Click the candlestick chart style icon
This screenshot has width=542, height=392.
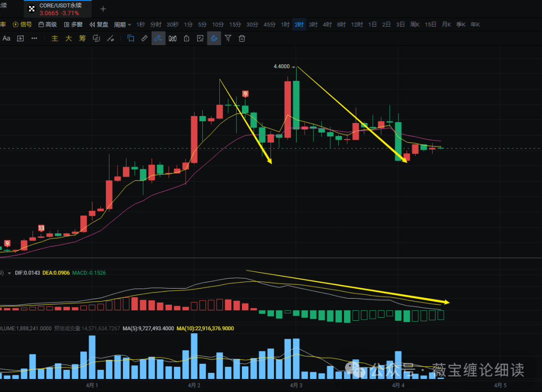[173, 38]
